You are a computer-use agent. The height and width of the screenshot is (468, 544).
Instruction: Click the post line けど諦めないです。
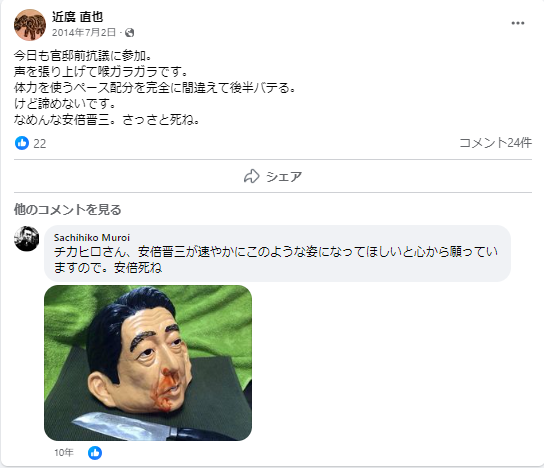click(65, 103)
